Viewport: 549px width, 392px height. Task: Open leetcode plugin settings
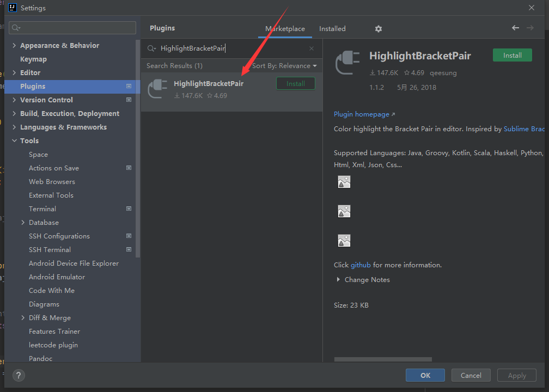click(53, 345)
